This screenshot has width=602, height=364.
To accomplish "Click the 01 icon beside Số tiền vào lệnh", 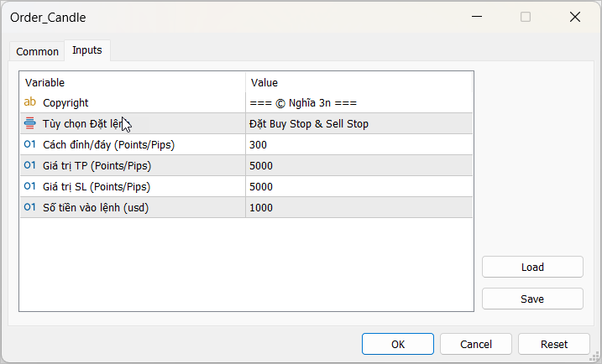I will tap(30, 207).
